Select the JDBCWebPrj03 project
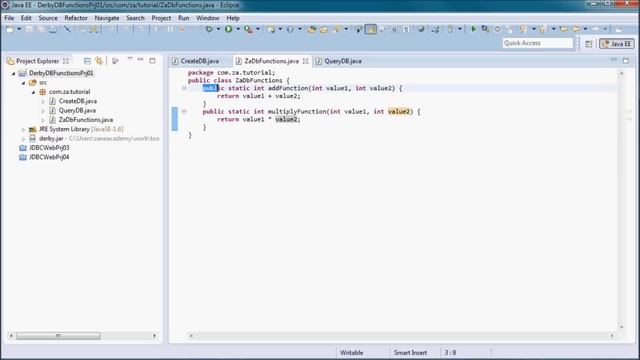Screen dimensions: 640x360 coord(49,148)
